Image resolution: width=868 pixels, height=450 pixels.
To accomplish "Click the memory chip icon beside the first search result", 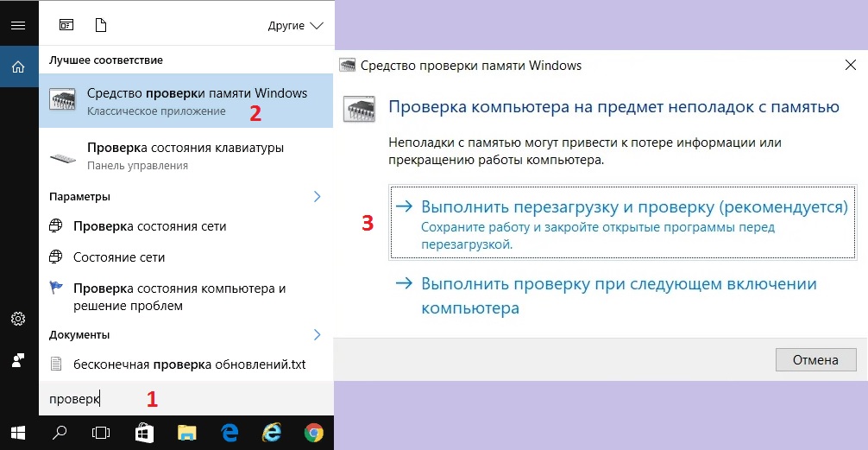I will click(x=62, y=99).
